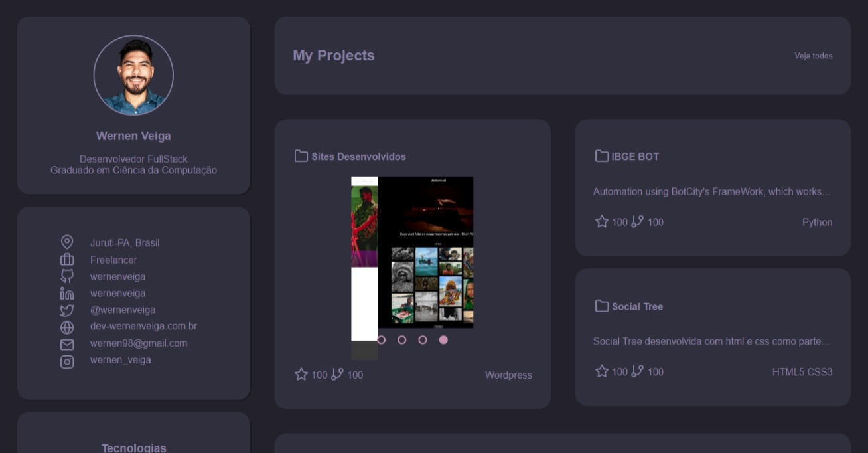Visit the dev-wernenveiga.com.br website link
Screen dimensions: 868x453
pos(143,326)
